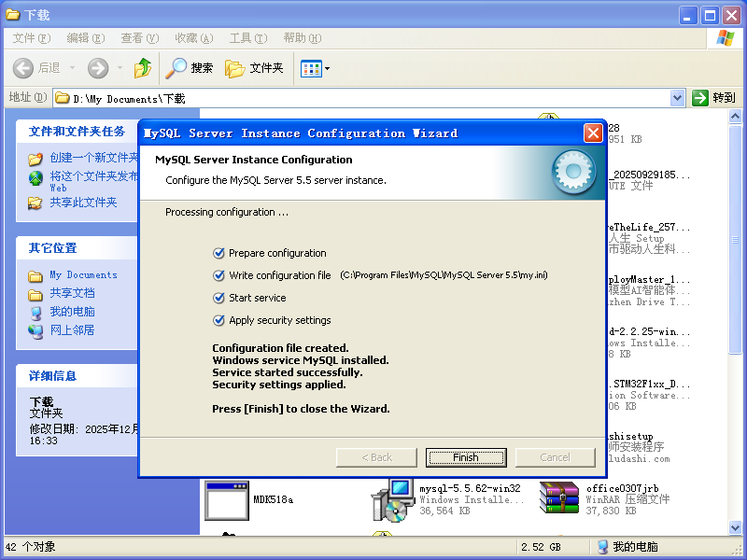
Task: Open the 搜索 search tool
Action: click(190, 68)
